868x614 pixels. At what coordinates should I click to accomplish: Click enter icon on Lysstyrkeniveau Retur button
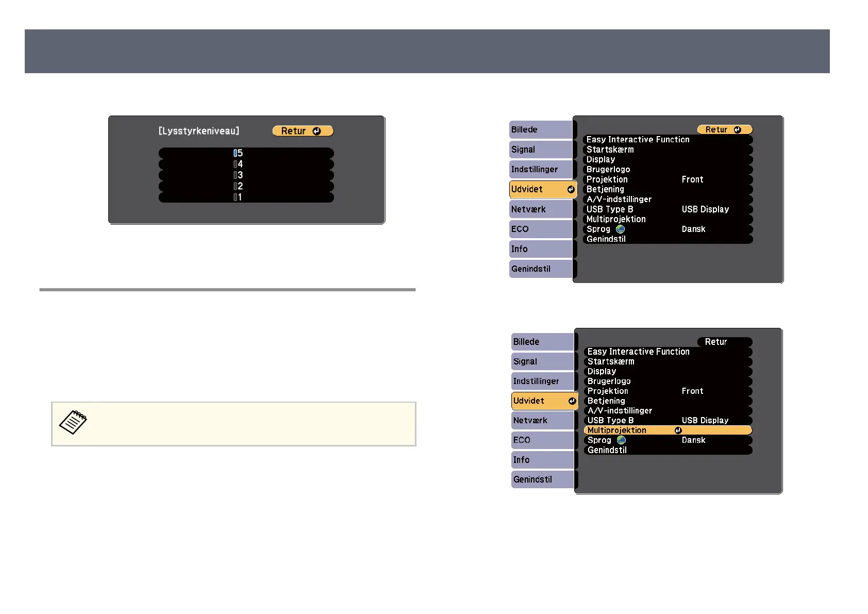coord(316,131)
